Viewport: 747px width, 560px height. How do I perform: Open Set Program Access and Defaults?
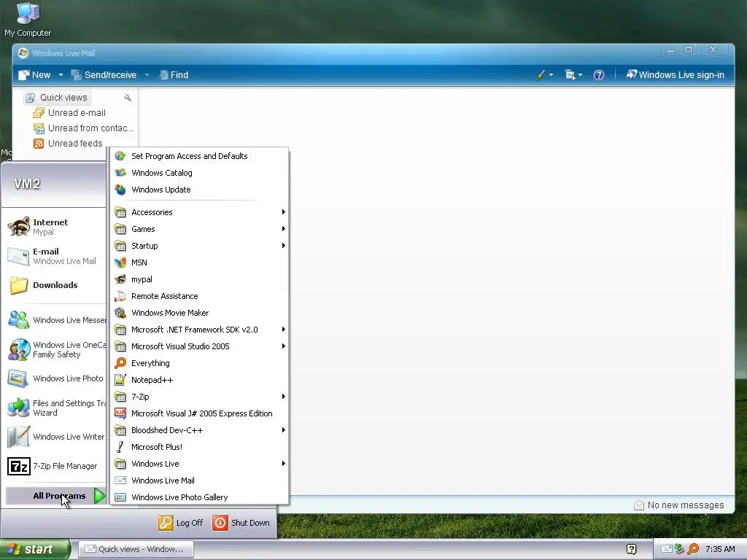coord(199,156)
